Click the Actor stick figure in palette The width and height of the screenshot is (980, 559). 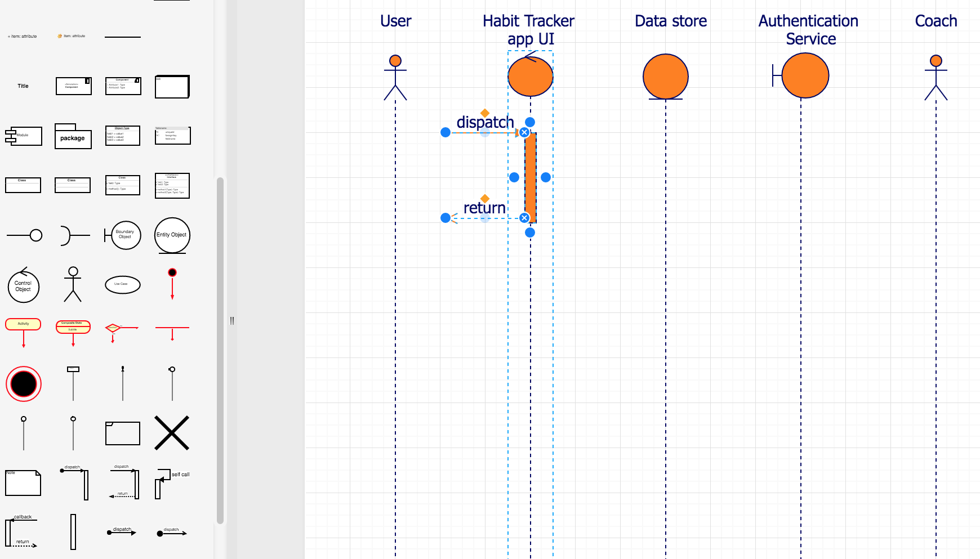click(73, 284)
